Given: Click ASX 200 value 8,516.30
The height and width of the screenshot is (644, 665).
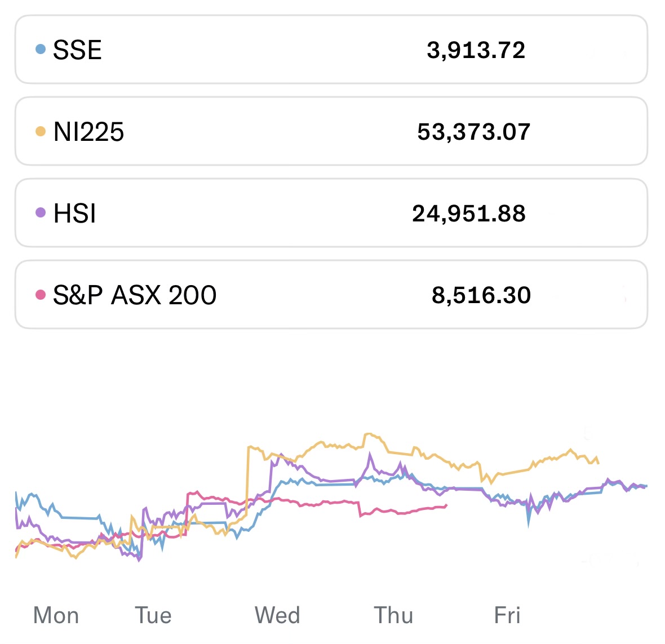Looking at the screenshot, I should point(481,295).
